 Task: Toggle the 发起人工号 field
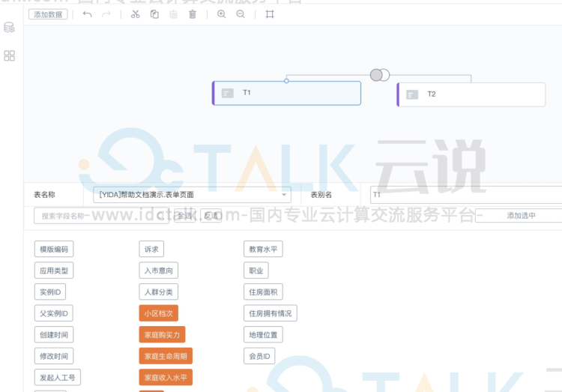58,377
